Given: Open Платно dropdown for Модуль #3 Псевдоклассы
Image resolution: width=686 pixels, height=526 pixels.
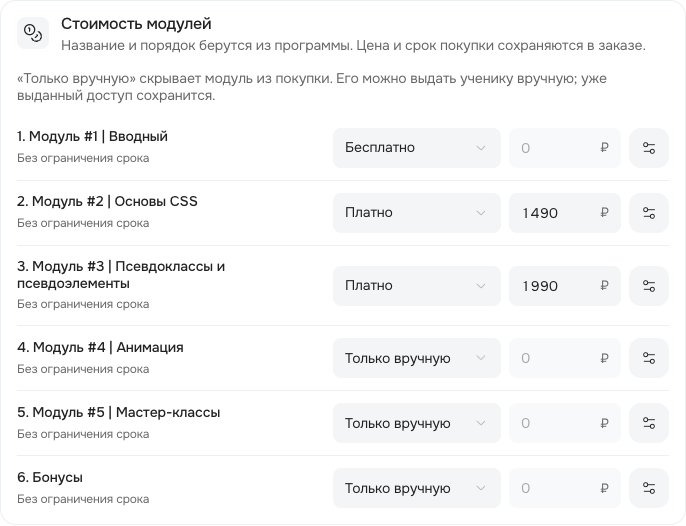Looking at the screenshot, I should coord(416,286).
